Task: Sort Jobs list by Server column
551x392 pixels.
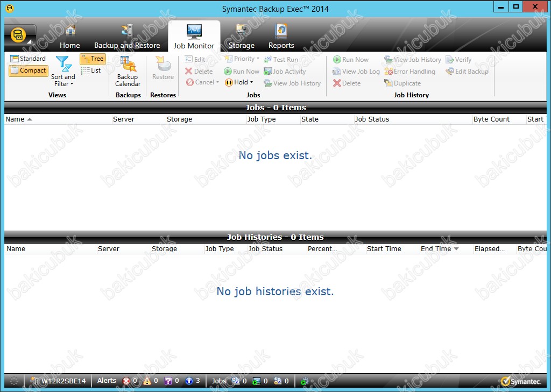Action: click(139, 119)
